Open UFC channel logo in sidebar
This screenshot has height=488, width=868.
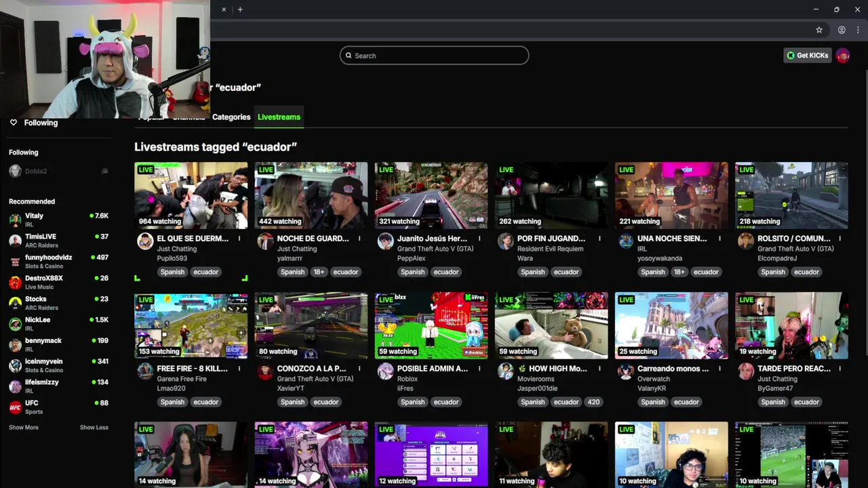pyautogui.click(x=15, y=407)
